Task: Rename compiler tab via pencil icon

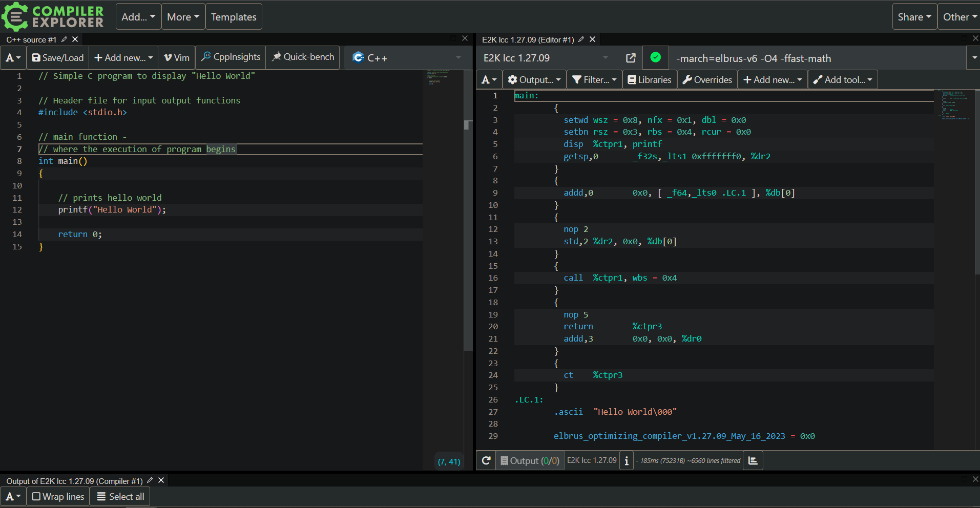Action: click(581, 39)
